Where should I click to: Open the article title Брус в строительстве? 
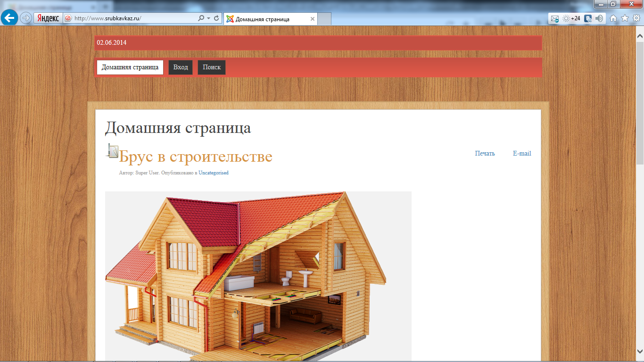click(196, 156)
